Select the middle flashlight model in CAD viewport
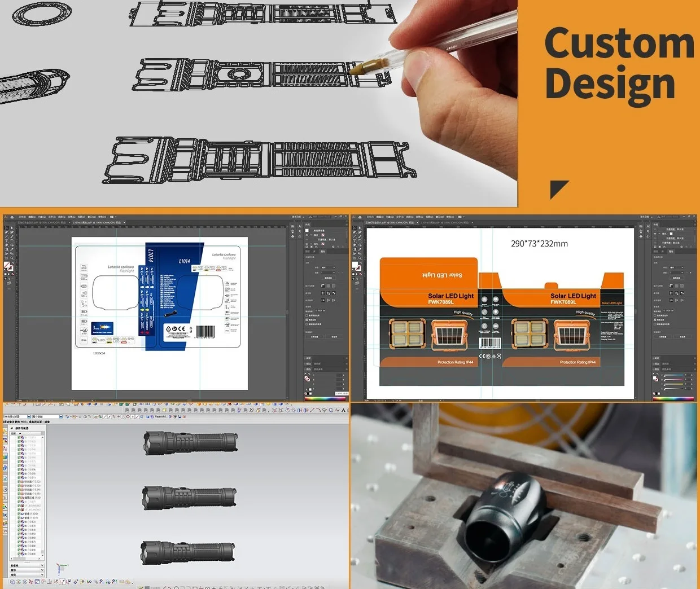 [189, 497]
